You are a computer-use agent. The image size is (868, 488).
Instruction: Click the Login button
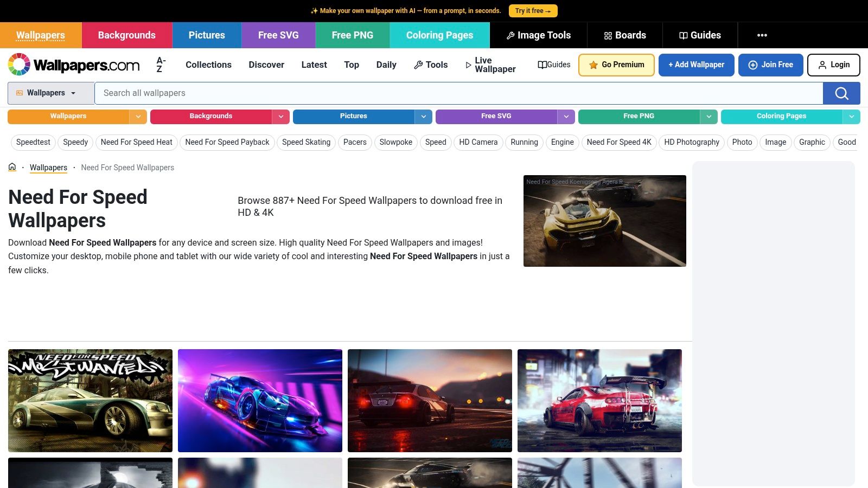(834, 65)
